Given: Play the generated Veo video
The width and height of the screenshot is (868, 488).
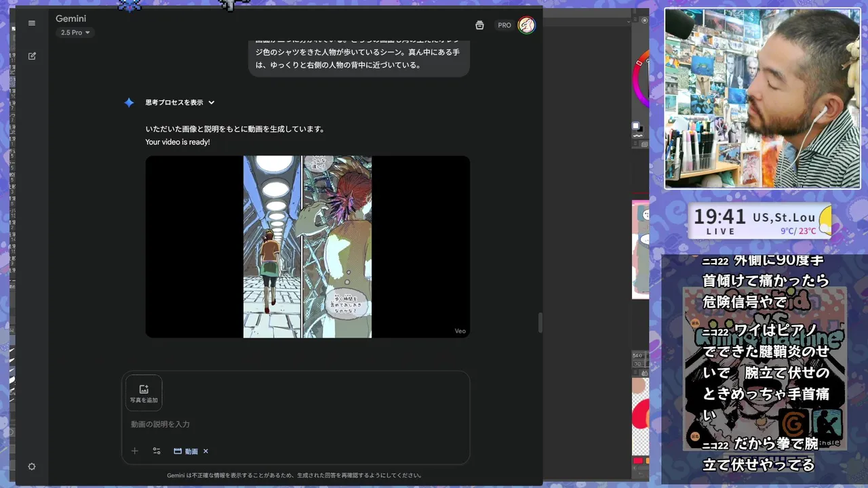Looking at the screenshot, I should pyautogui.click(x=307, y=247).
